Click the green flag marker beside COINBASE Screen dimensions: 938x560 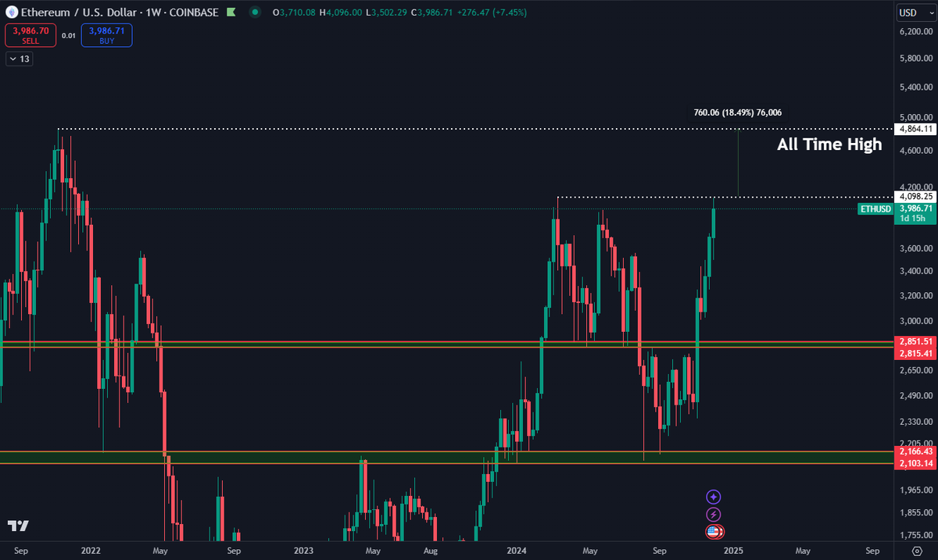[x=231, y=12]
